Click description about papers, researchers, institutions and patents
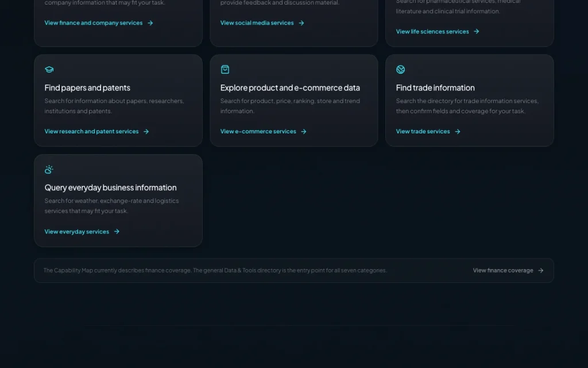The width and height of the screenshot is (588, 368). 114,106
